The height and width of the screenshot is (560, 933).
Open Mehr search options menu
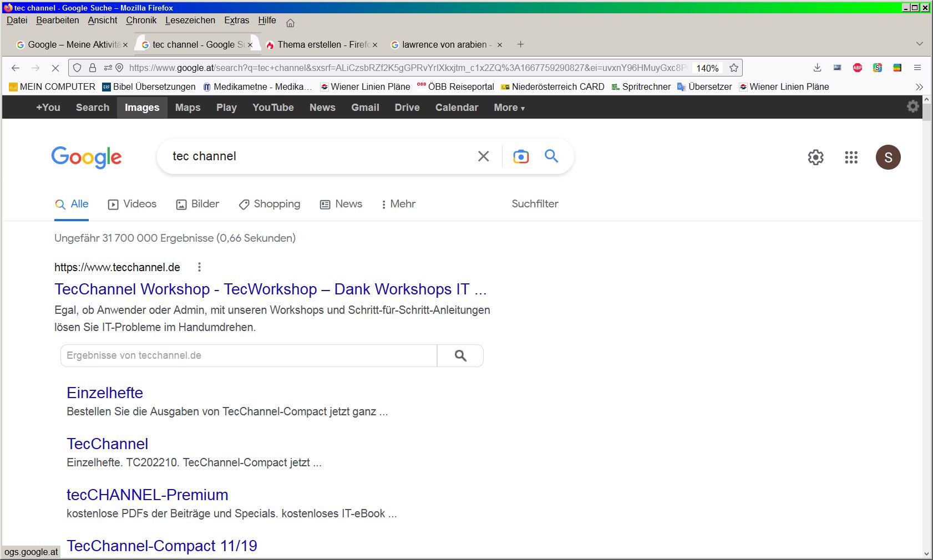click(x=398, y=204)
